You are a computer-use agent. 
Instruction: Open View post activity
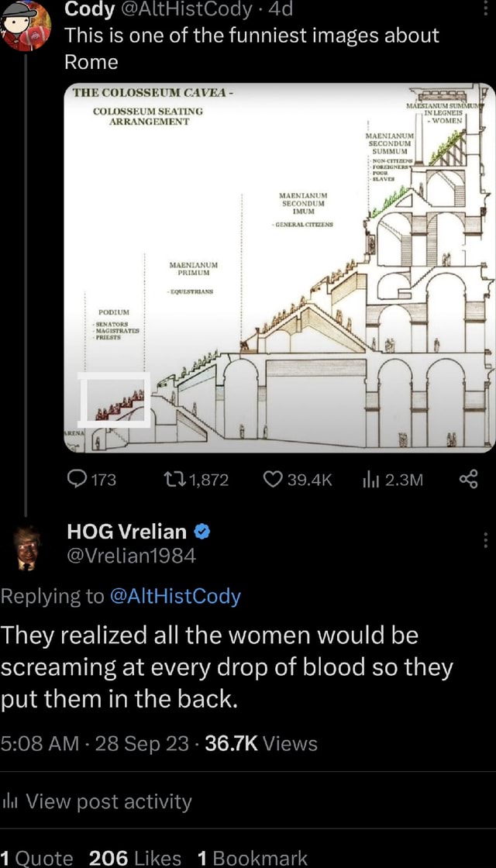coord(108,801)
